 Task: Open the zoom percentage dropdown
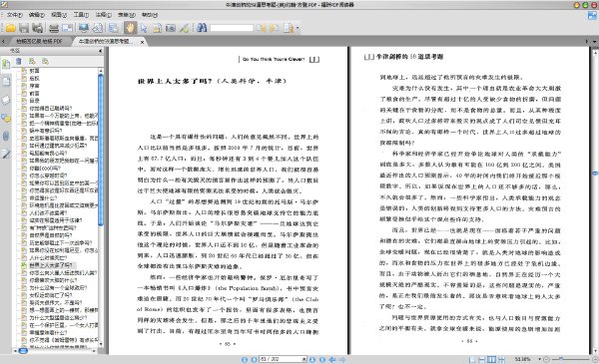click(539, 359)
